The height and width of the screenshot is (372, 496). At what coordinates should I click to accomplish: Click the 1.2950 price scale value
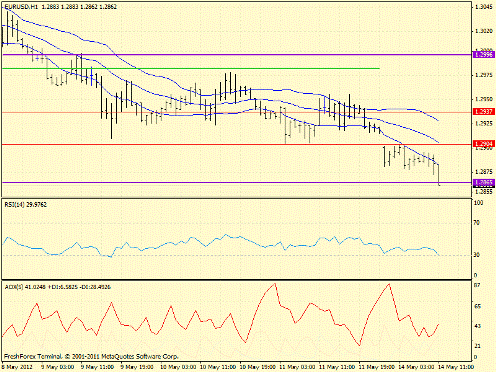483,99
